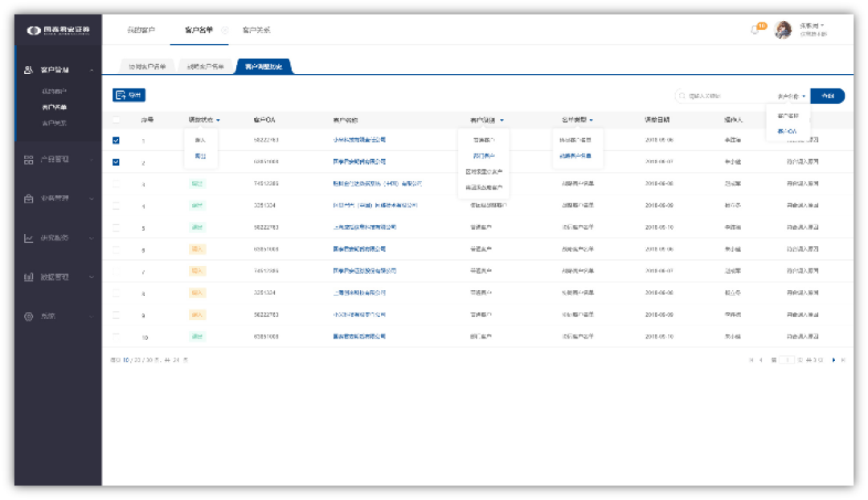Click the notification bell icon
Image resolution: width=868 pixels, height=500 pixels.
pyautogui.click(x=754, y=30)
